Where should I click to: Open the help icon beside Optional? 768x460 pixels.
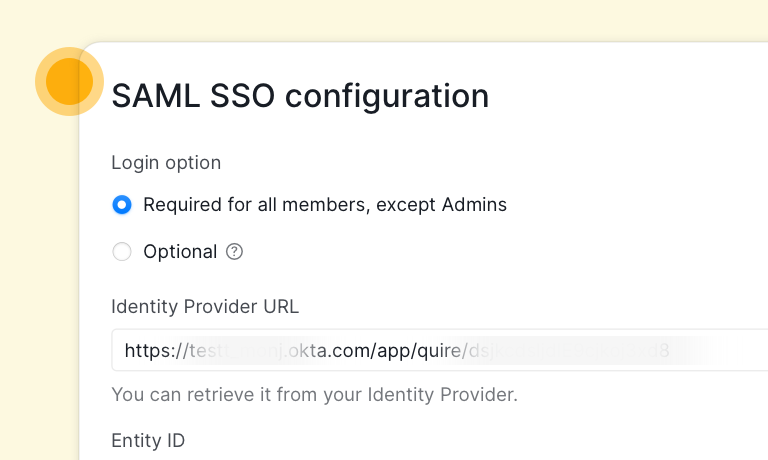click(x=234, y=252)
